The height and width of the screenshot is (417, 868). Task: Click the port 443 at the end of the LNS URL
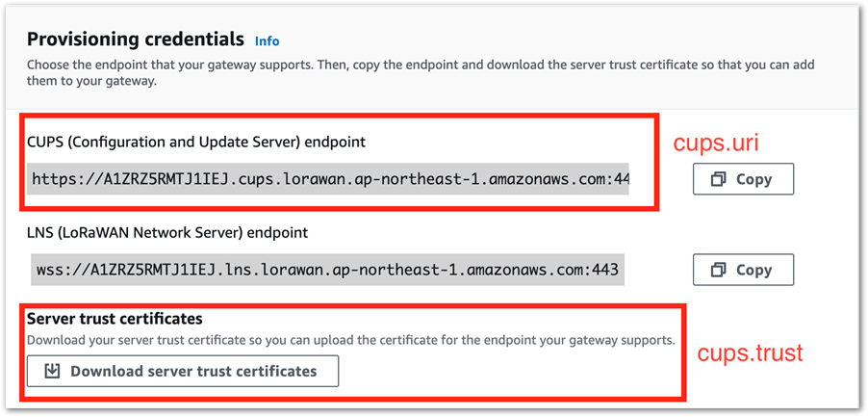604,271
